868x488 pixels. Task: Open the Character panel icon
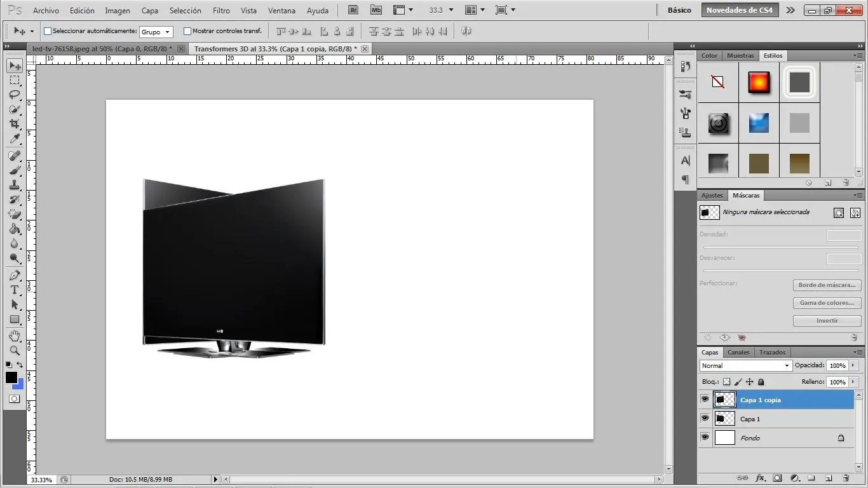[x=685, y=161]
